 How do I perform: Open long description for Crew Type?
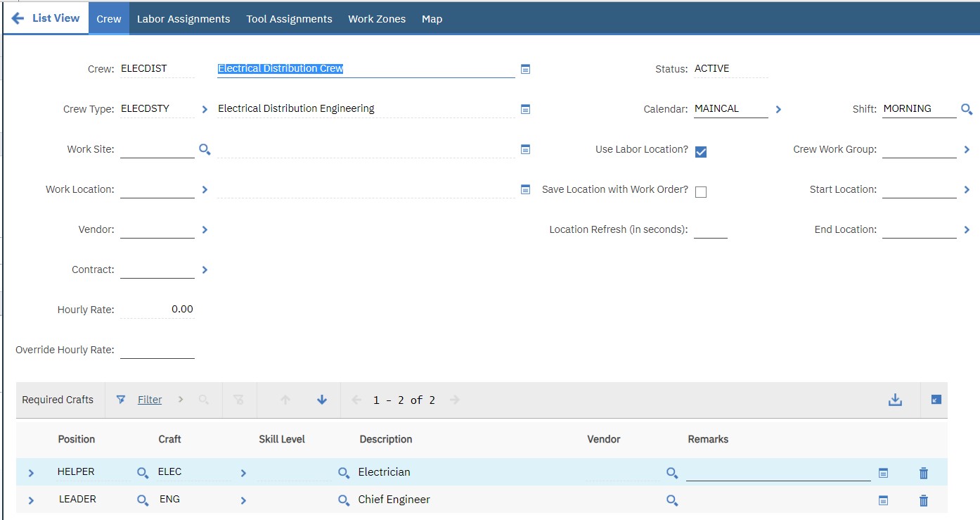click(x=525, y=108)
